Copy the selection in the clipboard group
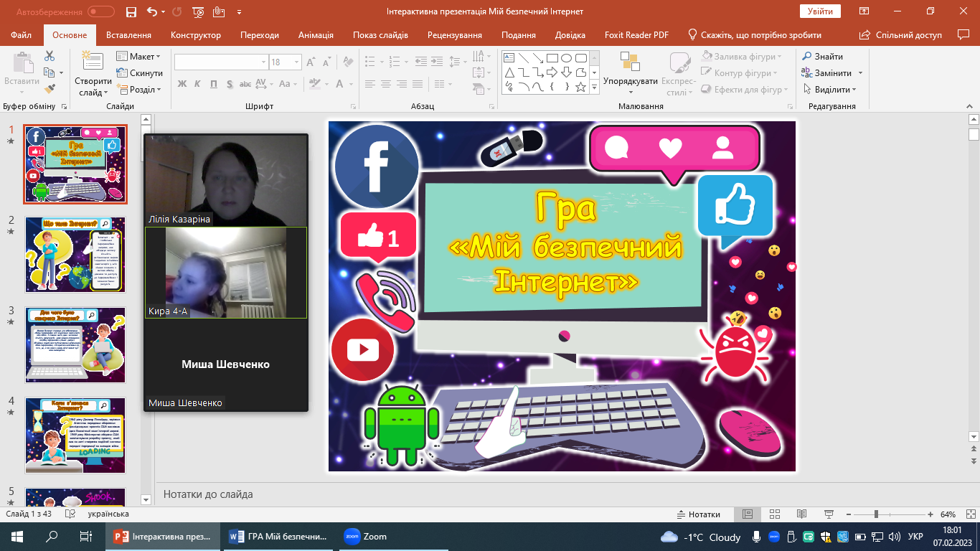 coord(50,72)
